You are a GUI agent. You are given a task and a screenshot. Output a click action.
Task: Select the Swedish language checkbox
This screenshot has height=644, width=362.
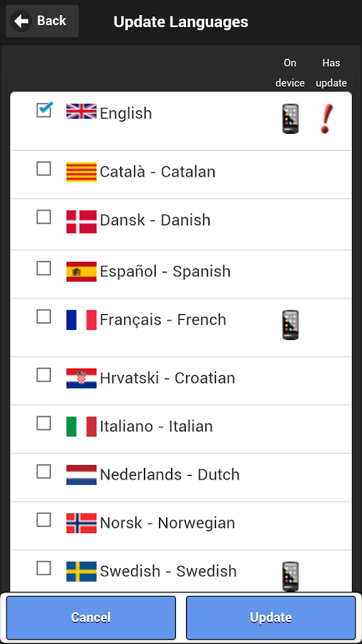click(x=44, y=568)
